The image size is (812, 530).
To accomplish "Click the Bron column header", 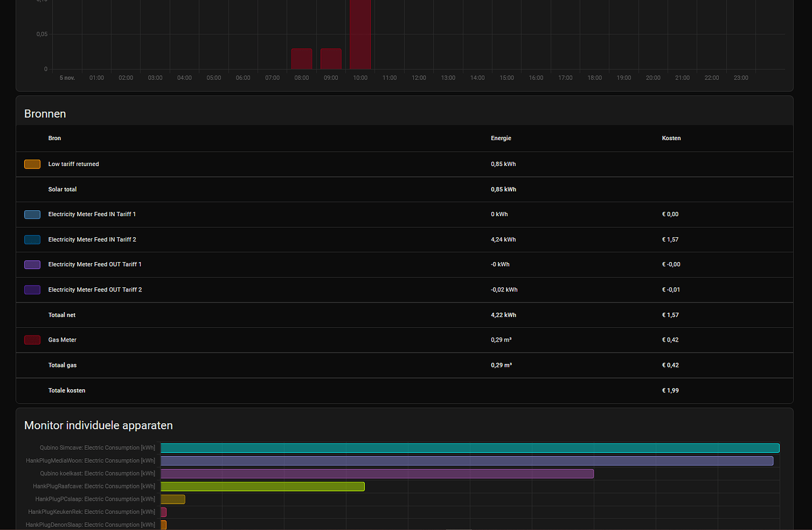I will point(55,138).
